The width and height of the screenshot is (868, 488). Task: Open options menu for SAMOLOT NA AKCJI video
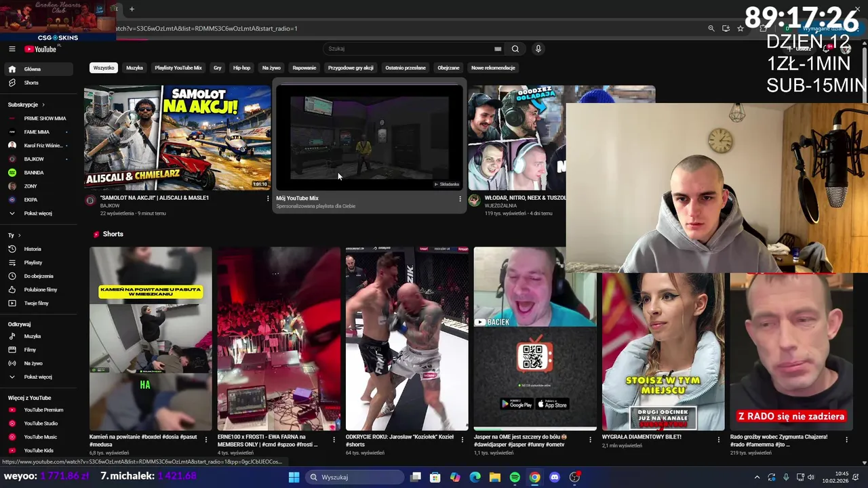(268, 199)
